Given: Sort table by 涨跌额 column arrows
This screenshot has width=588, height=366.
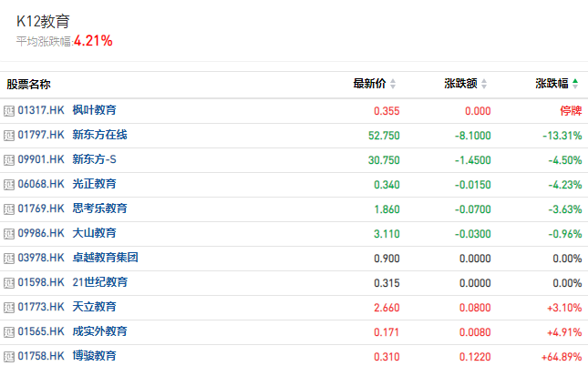Looking at the screenshot, I should point(484,84).
